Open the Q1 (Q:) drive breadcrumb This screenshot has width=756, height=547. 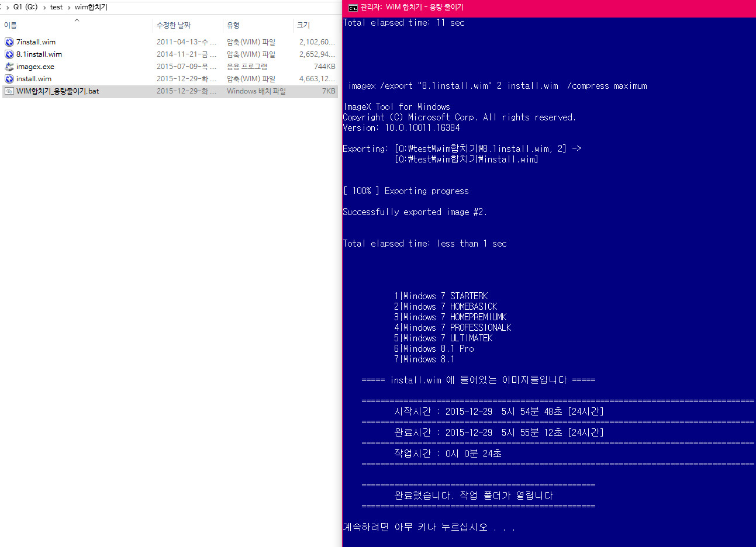coord(25,7)
